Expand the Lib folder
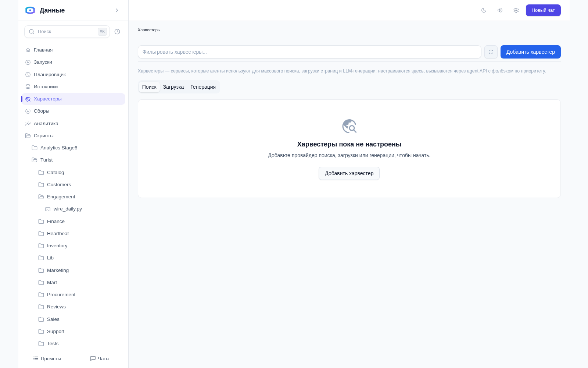 pyautogui.click(x=80, y=258)
